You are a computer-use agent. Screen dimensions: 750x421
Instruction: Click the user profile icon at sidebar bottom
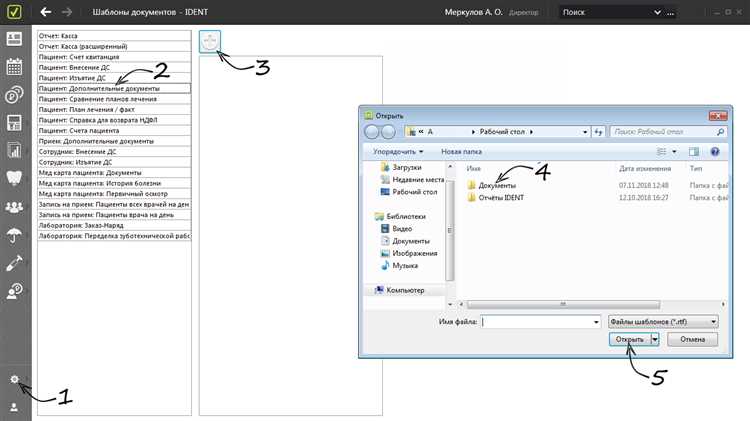15,407
